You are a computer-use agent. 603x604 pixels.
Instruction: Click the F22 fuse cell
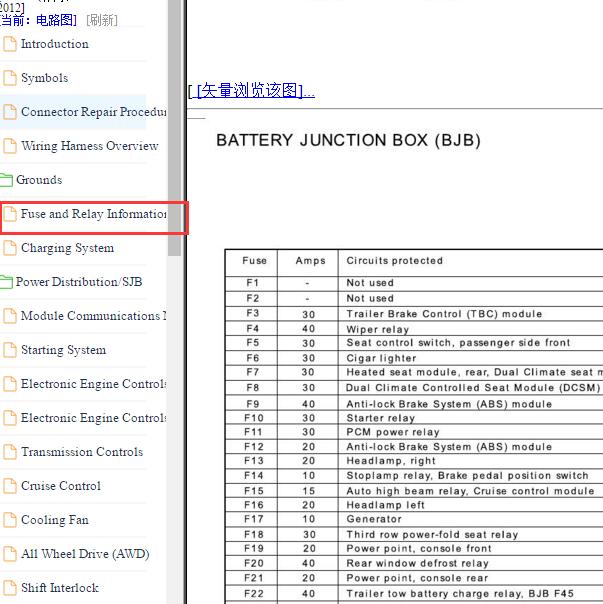[254, 594]
